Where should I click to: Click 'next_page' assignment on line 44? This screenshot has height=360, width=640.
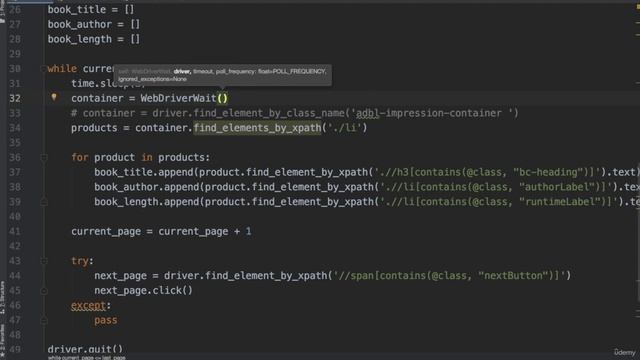pos(120,276)
